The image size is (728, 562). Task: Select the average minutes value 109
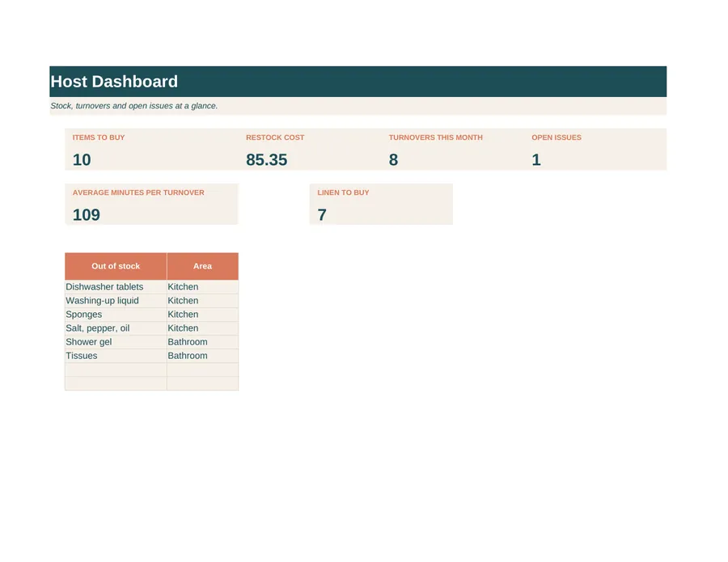(87, 215)
